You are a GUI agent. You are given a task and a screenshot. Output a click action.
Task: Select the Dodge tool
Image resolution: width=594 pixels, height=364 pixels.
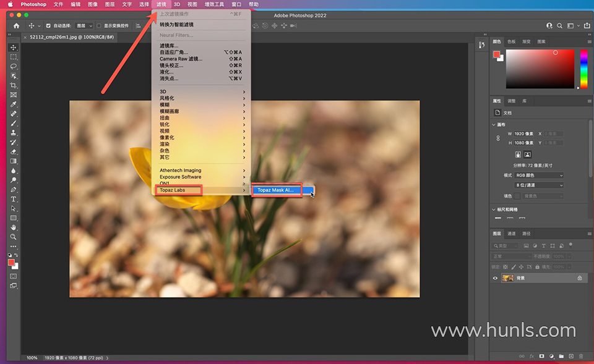pos(13,180)
